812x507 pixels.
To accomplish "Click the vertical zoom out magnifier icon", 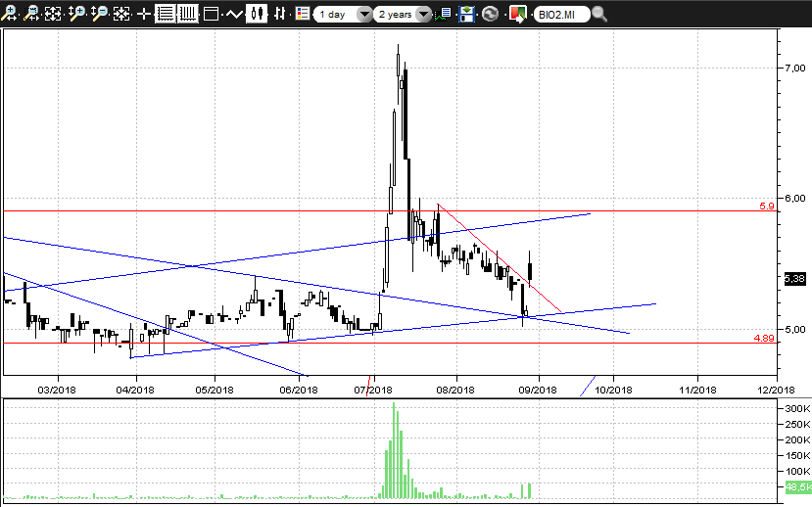I will 99,14.
